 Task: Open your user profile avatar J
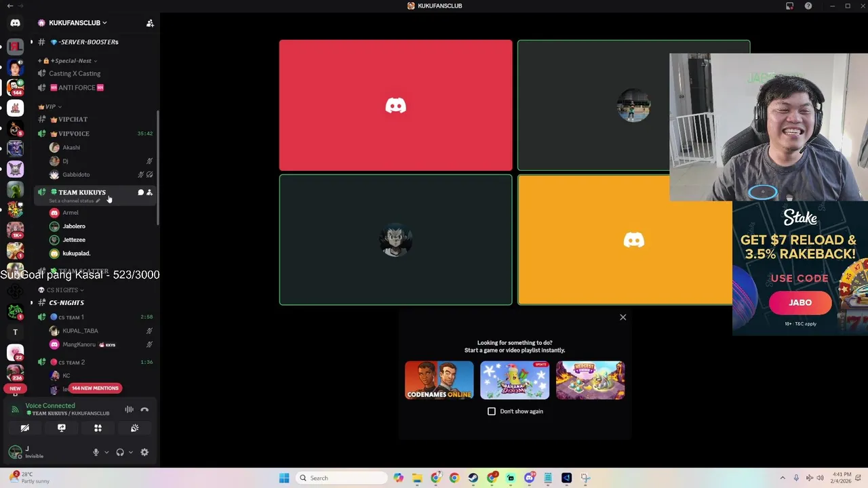[x=15, y=452]
